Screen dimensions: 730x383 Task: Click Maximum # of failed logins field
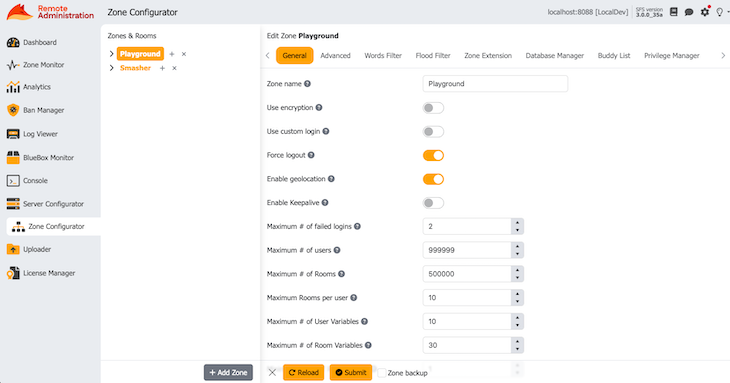tap(467, 226)
